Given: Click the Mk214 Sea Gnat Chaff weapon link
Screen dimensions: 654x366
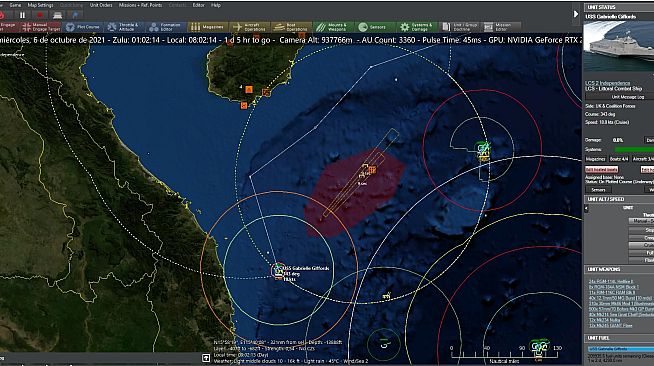Looking at the screenshot, I should tap(621, 314).
